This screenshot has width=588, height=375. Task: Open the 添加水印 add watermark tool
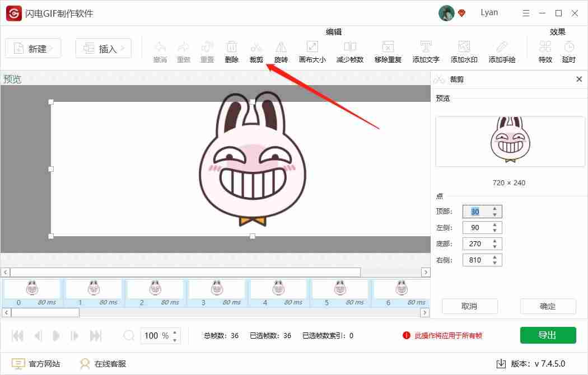coord(464,51)
